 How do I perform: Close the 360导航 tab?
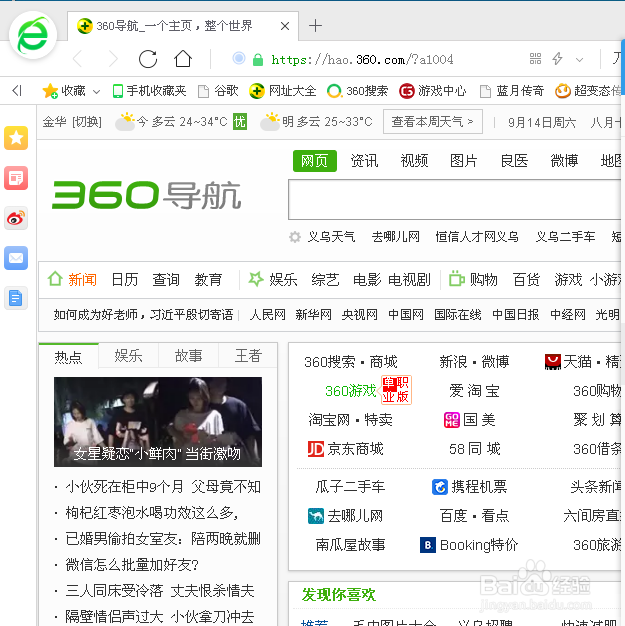click(x=285, y=26)
